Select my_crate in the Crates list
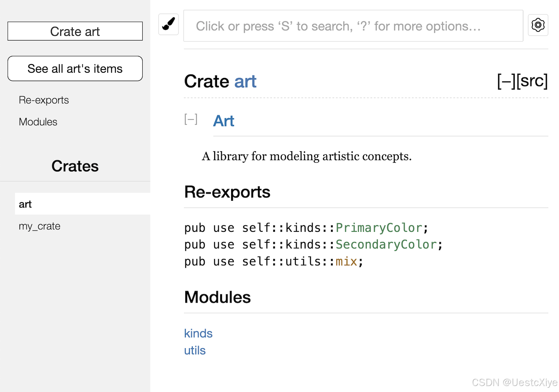 [x=40, y=226]
